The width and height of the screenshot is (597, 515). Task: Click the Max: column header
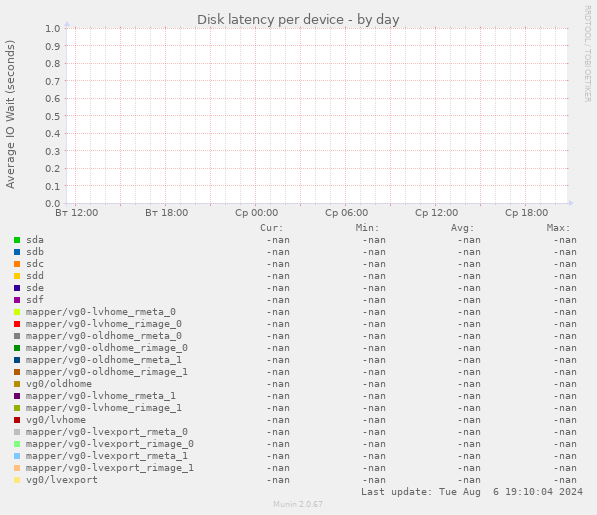pos(559,228)
